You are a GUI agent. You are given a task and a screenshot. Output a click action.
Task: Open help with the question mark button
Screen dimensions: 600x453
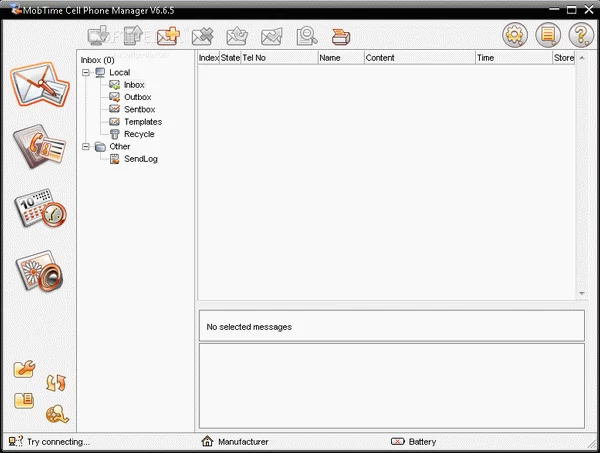click(581, 35)
